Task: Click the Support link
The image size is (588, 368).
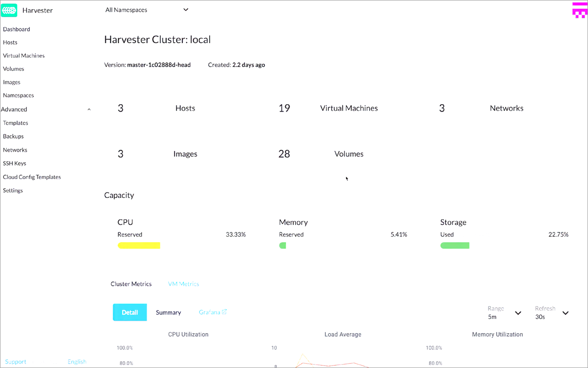Action: point(16,362)
